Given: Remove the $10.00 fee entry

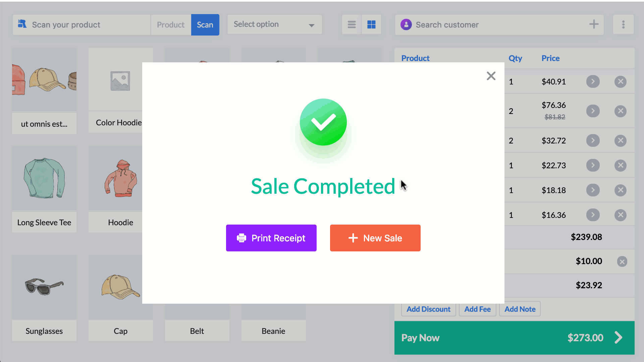Looking at the screenshot, I should 622,261.
